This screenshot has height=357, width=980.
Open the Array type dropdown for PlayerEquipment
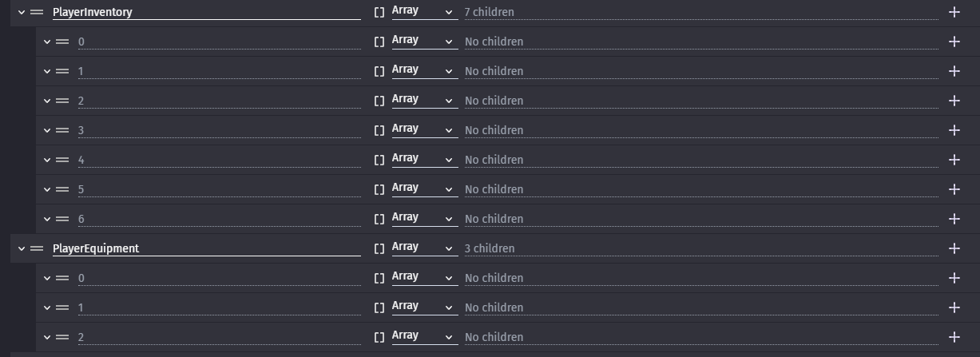point(423,248)
